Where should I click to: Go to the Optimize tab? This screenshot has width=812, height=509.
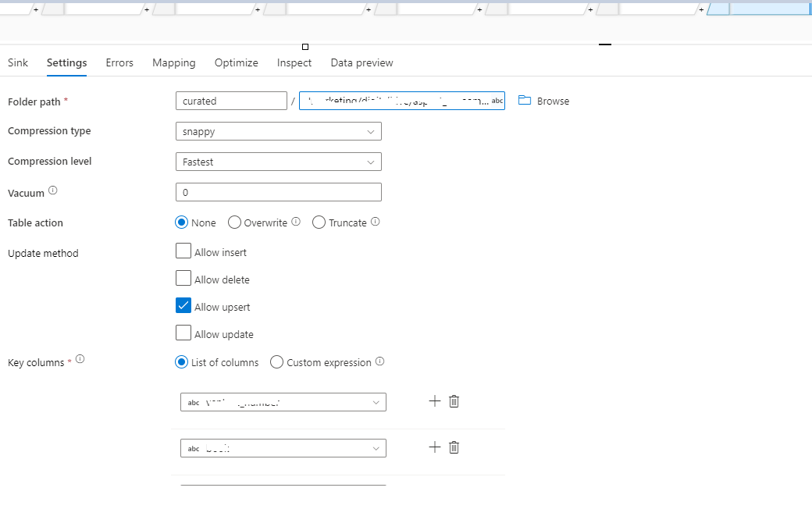click(236, 62)
